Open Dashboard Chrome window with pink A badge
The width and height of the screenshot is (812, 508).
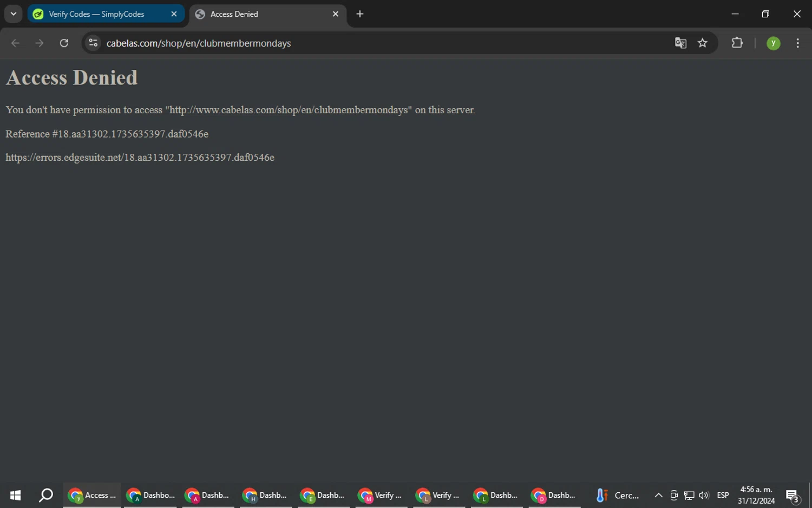point(208,495)
